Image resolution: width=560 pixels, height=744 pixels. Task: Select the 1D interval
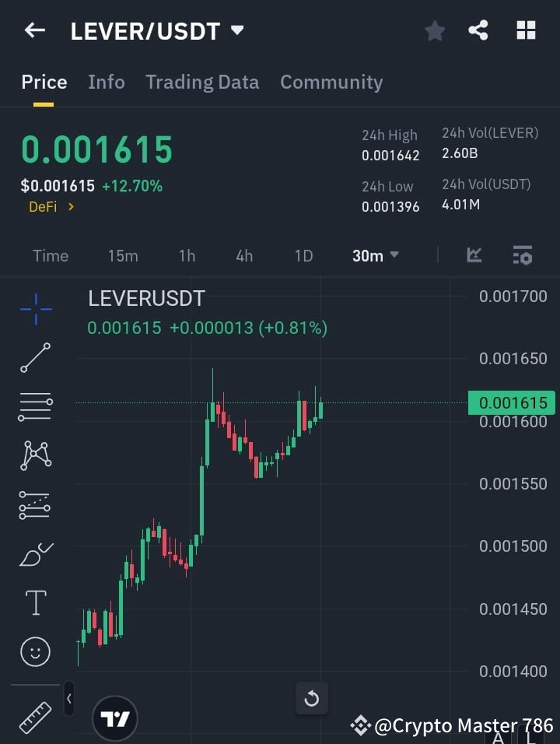point(303,256)
